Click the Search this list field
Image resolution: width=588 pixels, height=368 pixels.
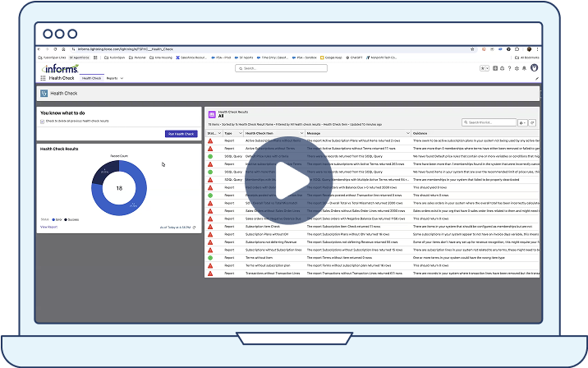coord(489,122)
